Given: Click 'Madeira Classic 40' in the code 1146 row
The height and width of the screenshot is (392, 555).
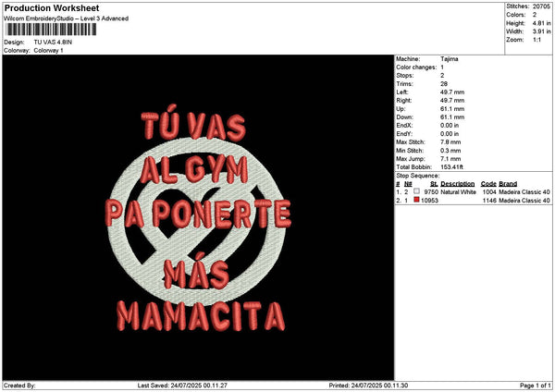Looking at the screenshot, I should 524,201.
